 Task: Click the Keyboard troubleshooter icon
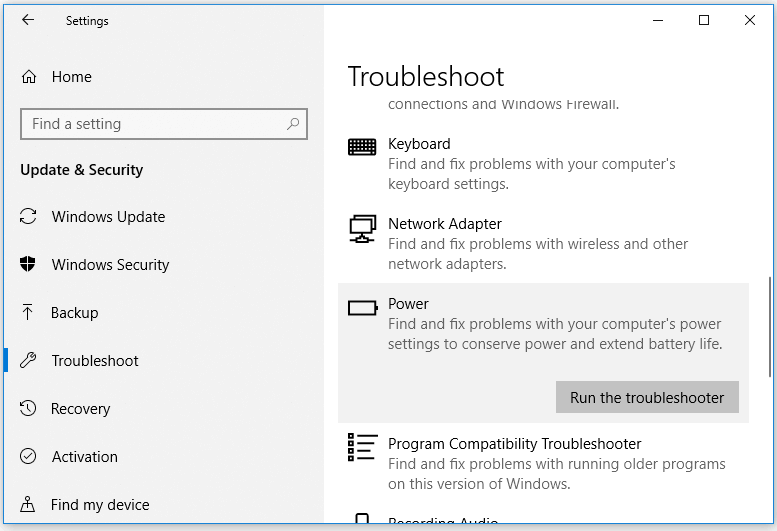click(362, 147)
